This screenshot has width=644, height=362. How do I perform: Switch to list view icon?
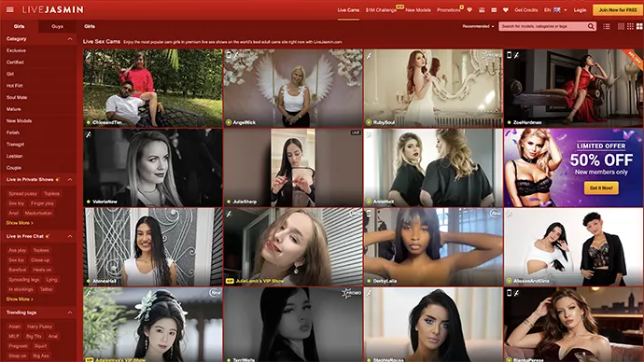pyautogui.click(x=607, y=26)
